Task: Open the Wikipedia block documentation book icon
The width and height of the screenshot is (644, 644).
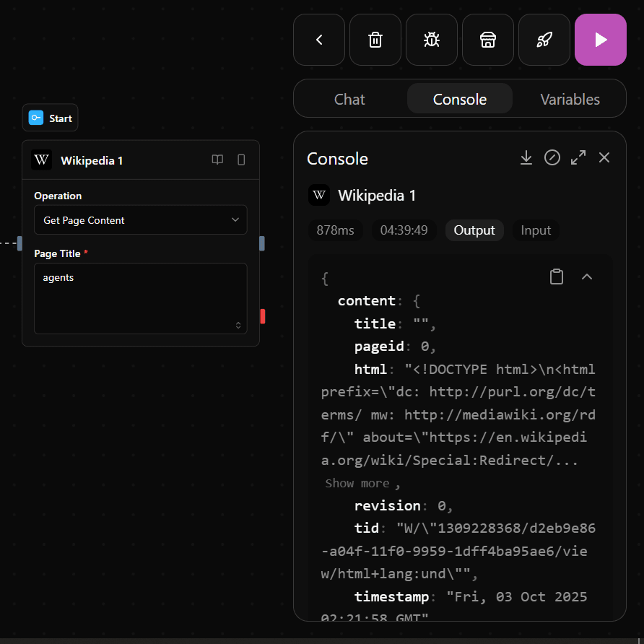Action: pos(217,160)
